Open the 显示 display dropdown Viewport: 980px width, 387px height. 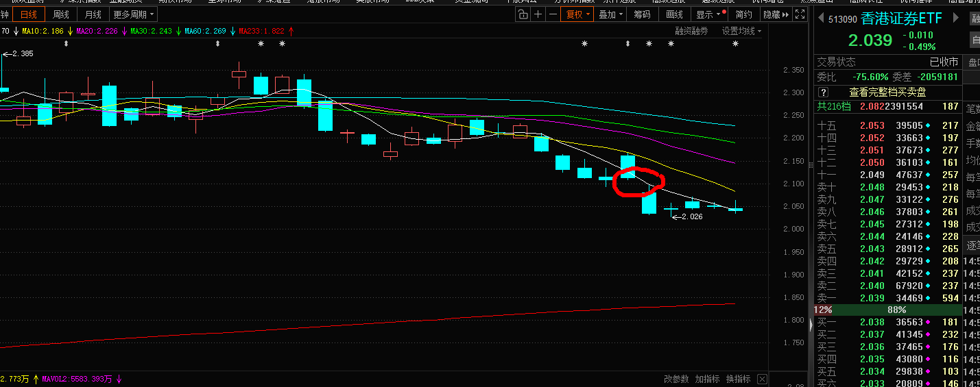click(x=709, y=14)
